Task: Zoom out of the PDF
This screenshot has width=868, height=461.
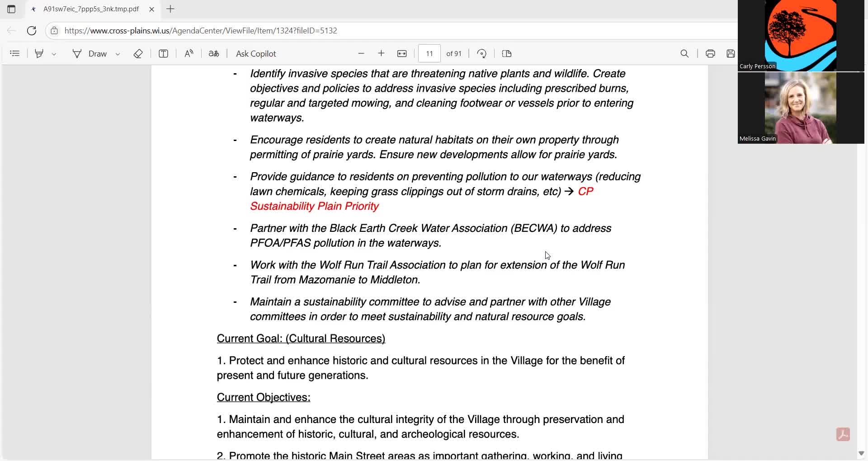Action: click(x=361, y=54)
